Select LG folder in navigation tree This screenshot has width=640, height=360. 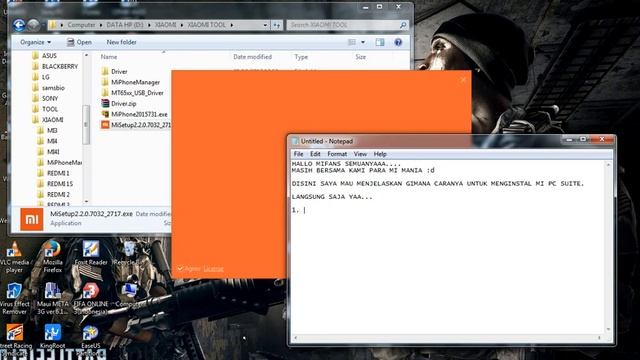click(x=41, y=77)
